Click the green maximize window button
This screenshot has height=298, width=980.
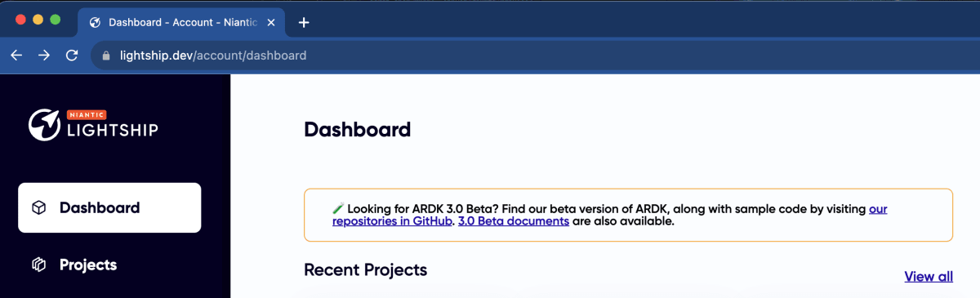coord(55,20)
